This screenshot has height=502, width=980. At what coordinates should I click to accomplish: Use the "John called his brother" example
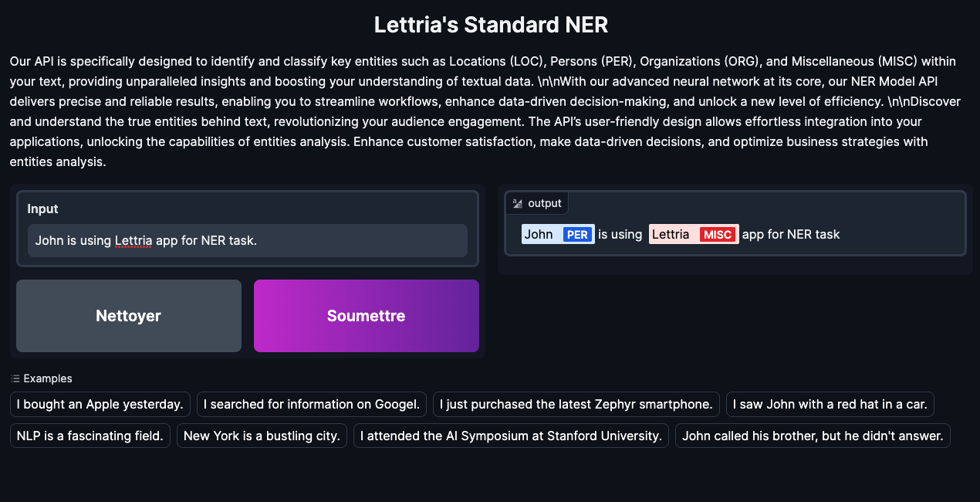[x=813, y=436]
